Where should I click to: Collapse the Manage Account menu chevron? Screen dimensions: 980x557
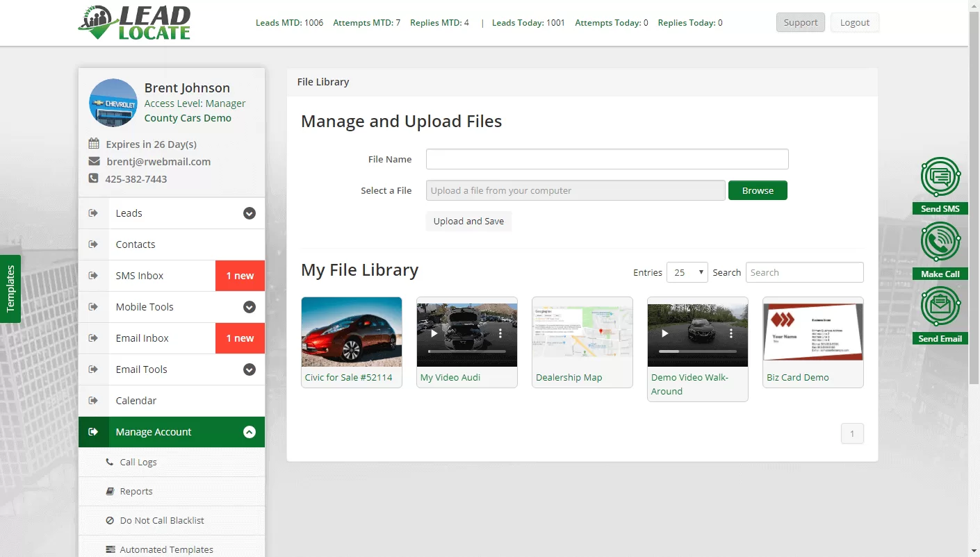tap(250, 432)
